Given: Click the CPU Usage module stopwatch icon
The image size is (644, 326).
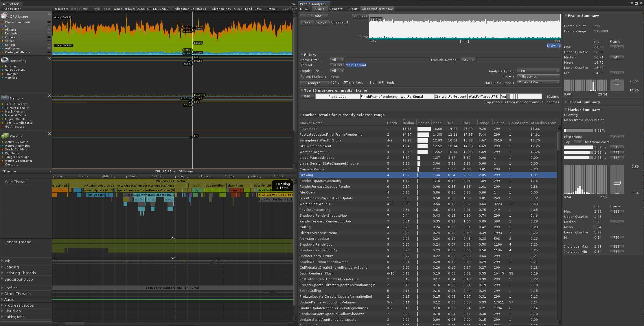Looking at the screenshot, I should [5, 16].
